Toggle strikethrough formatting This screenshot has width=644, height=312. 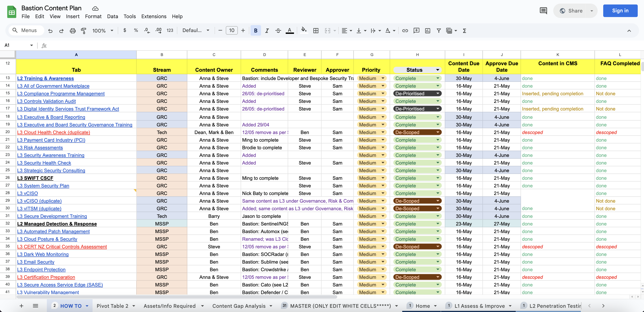coord(278,30)
